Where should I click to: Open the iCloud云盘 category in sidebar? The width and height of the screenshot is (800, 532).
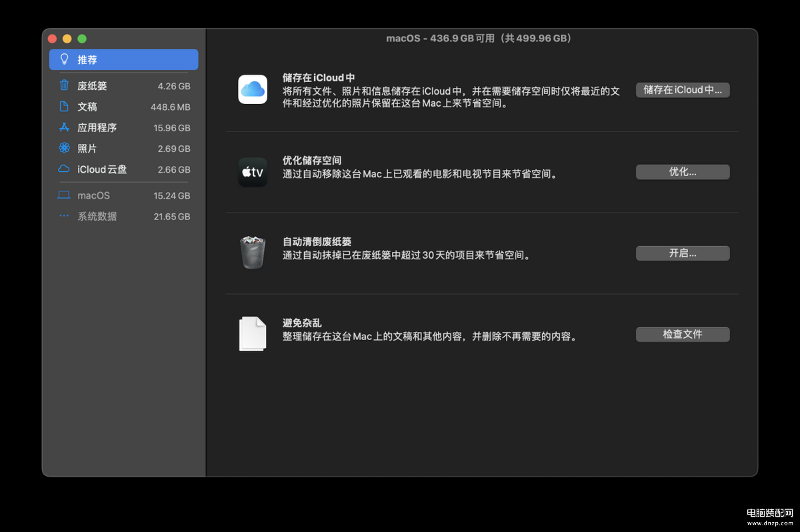tap(123, 169)
